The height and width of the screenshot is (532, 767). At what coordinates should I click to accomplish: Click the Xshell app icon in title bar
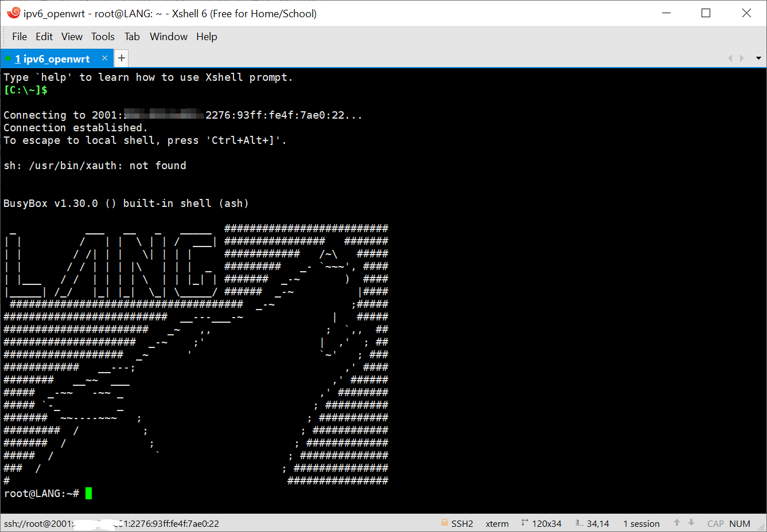tap(13, 13)
